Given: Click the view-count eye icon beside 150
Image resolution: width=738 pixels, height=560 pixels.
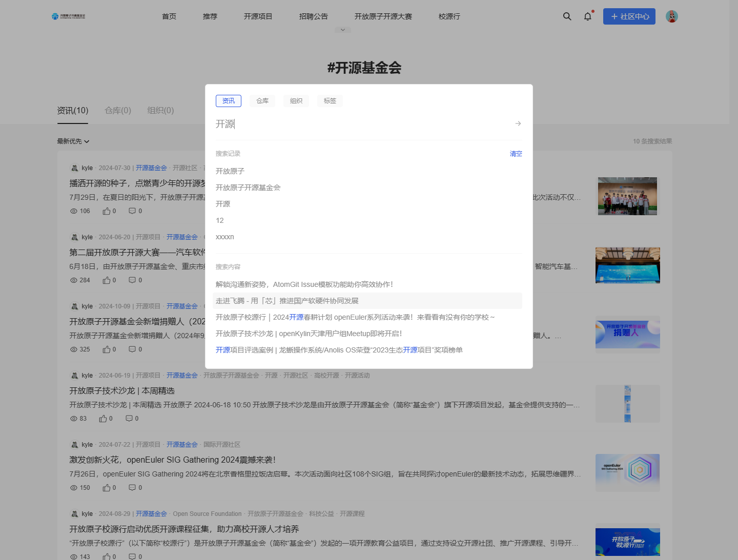Looking at the screenshot, I should pos(74,488).
